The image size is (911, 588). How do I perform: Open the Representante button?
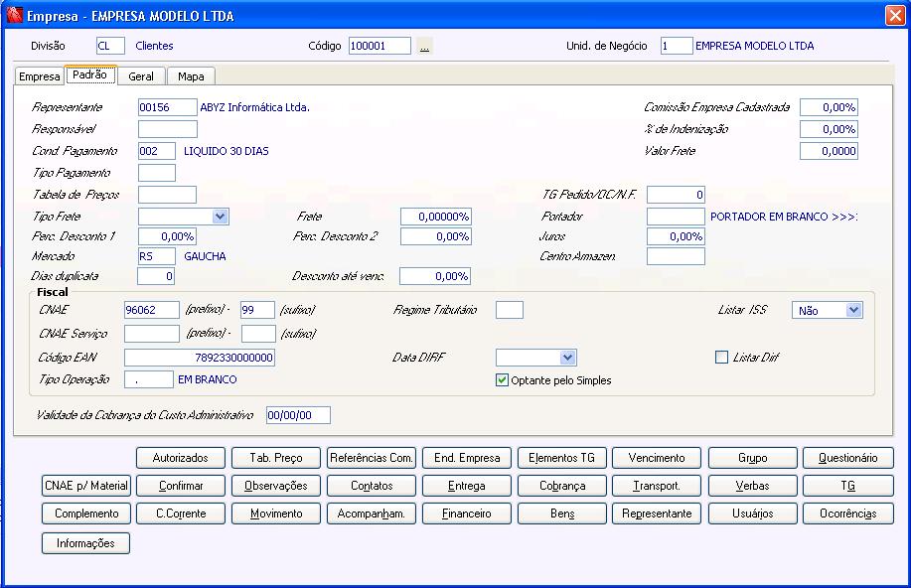657,514
